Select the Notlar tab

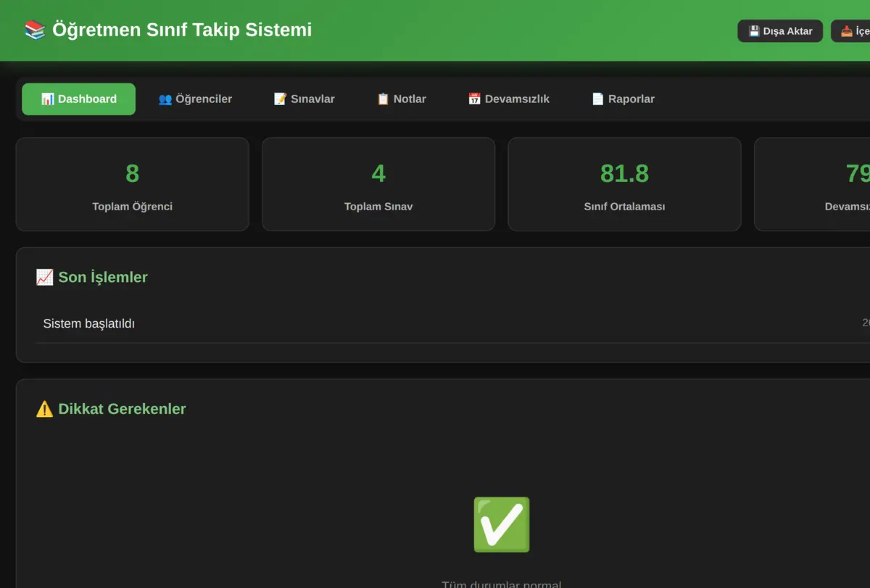click(401, 99)
